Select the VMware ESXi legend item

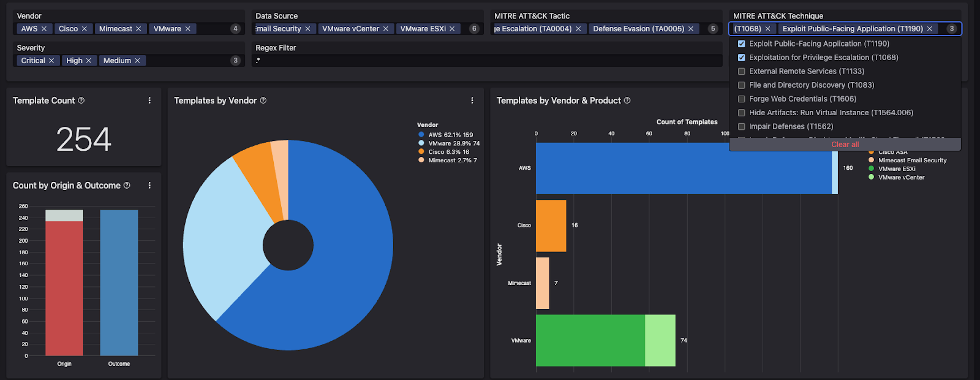[x=896, y=169]
